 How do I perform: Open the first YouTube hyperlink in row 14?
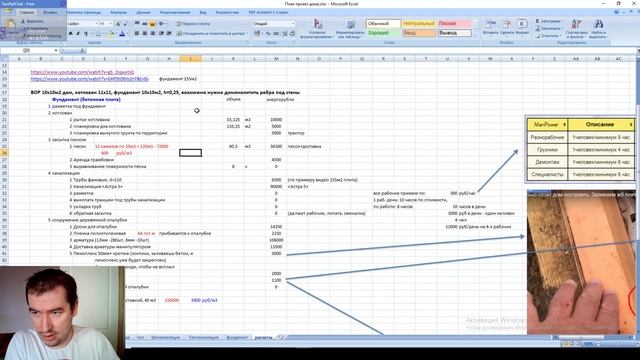[x=82, y=72]
